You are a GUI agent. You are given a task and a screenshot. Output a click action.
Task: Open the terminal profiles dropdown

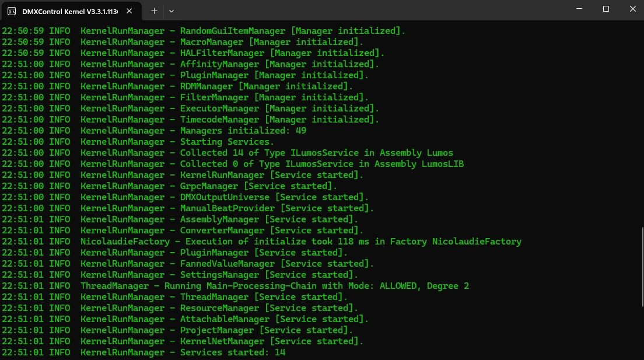coord(171,11)
